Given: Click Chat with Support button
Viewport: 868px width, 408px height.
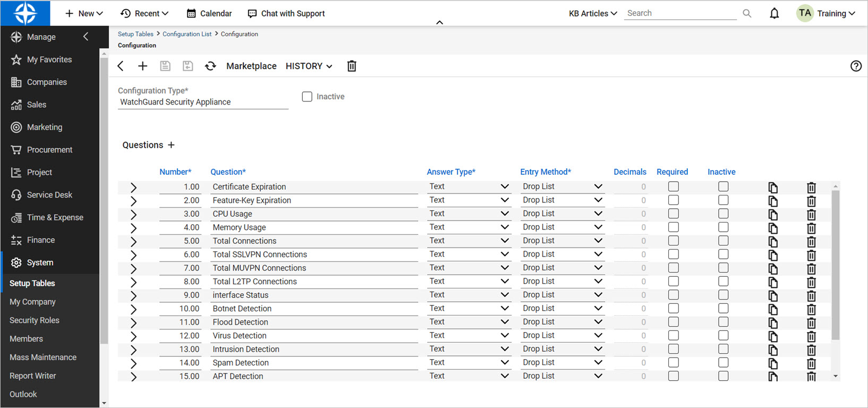Looking at the screenshot, I should (286, 14).
